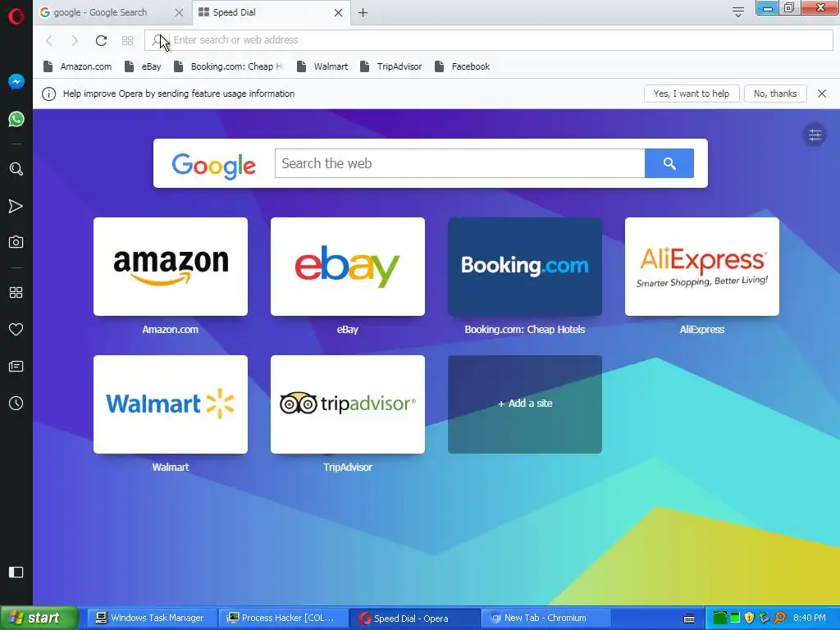
Task: Open the Windows start menu
Action: [x=39, y=619]
